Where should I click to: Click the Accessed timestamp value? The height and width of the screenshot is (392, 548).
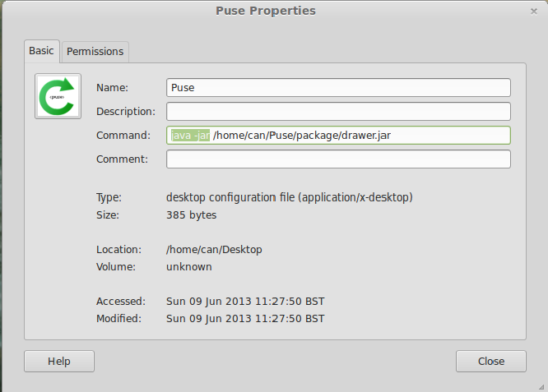245,302
